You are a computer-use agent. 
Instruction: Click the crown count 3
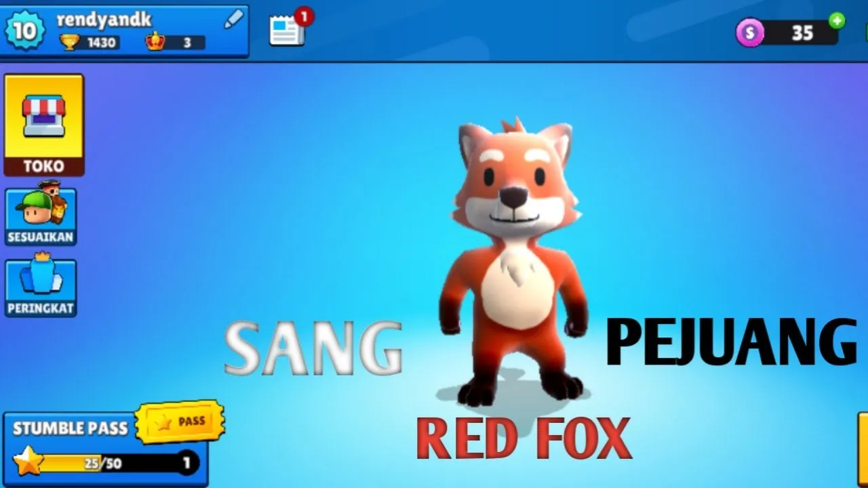pyautogui.click(x=186, y=43)
